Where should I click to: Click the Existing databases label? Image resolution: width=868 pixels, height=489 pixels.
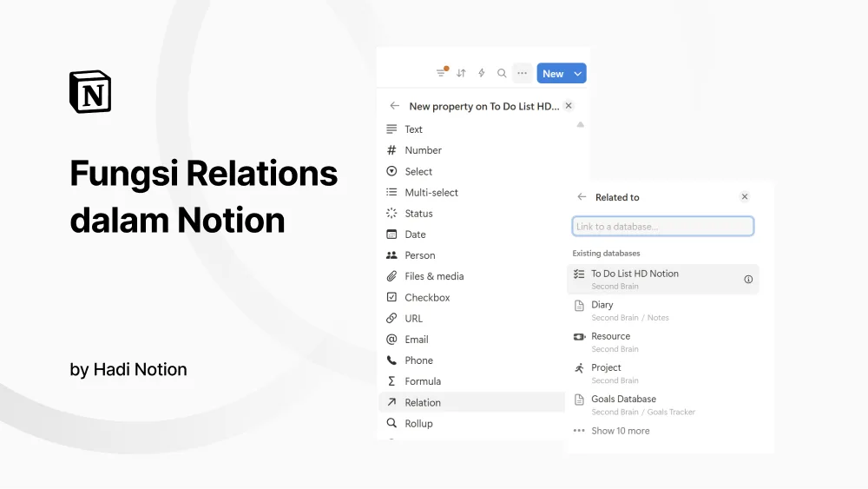pos(606,253)
